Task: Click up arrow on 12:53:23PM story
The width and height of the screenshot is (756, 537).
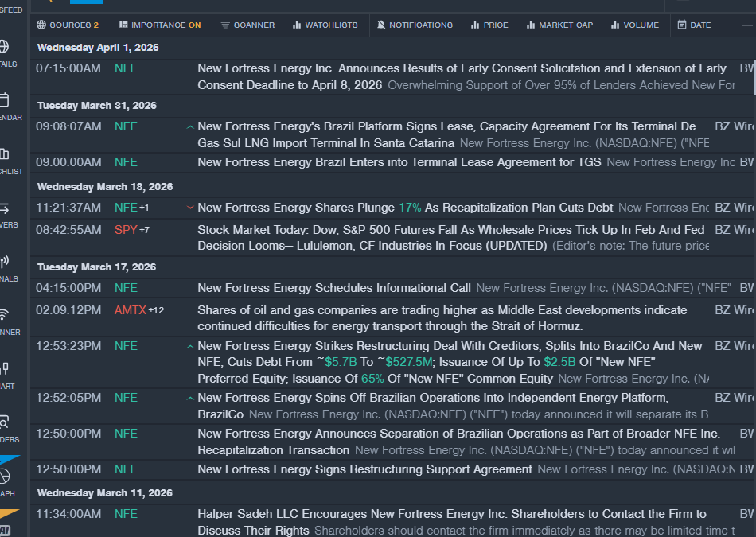Action: (x=190, y=347)
